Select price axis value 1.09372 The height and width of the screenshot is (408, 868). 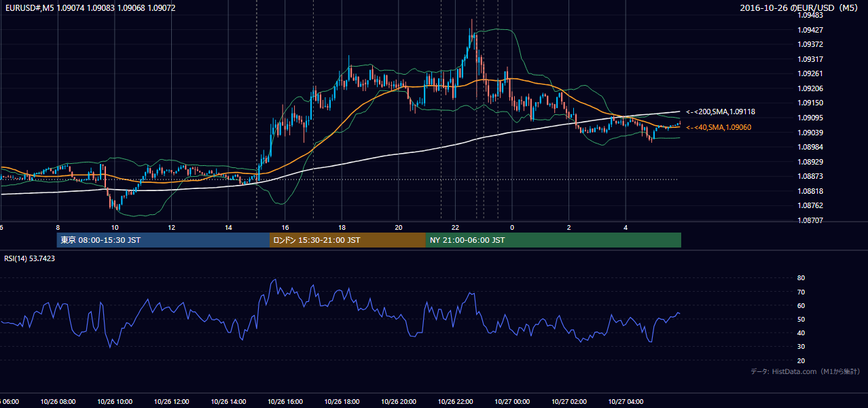tap(810, 44)
